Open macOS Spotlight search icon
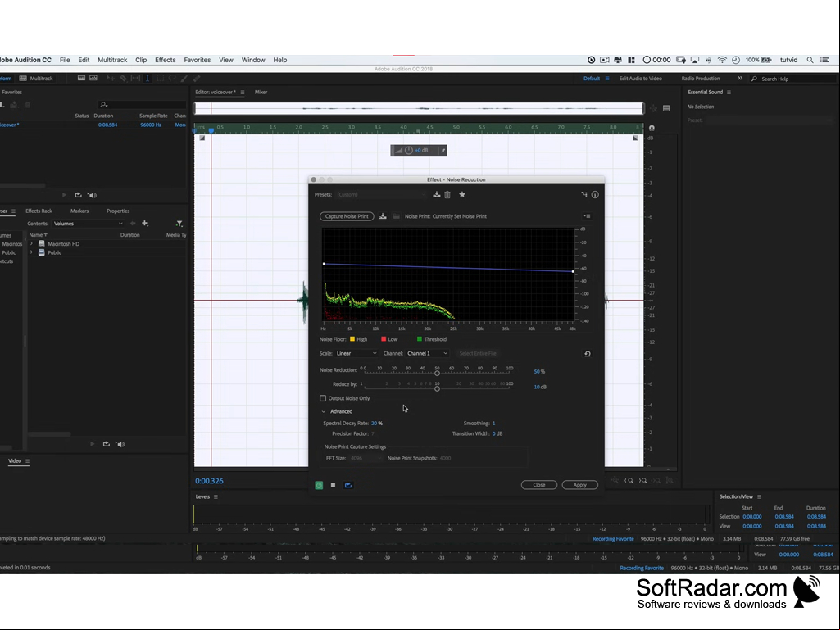This screenshot has height=630, width=840. point(810,60)
